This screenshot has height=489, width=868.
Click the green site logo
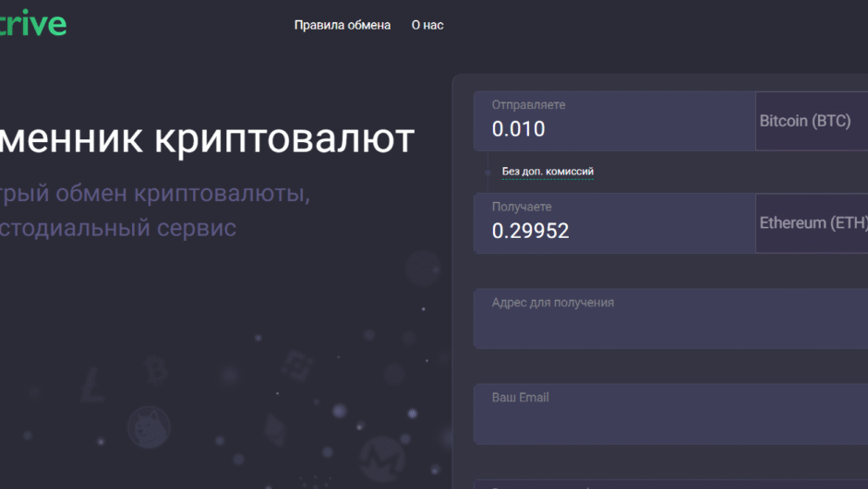click(32, 24)
